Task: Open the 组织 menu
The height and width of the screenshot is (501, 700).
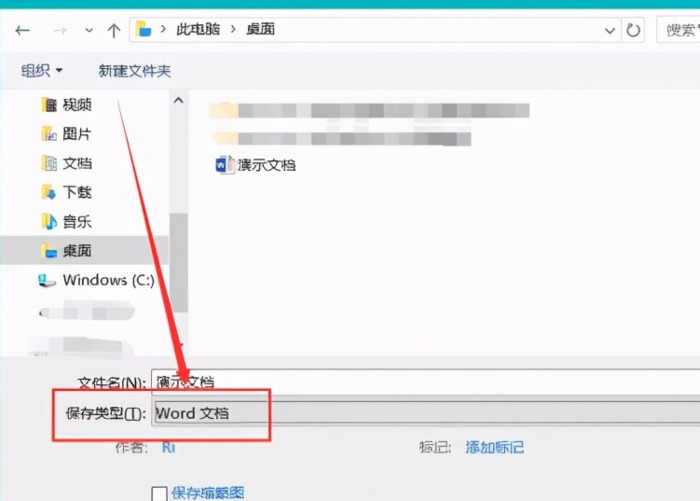Action: pos(42,70)
